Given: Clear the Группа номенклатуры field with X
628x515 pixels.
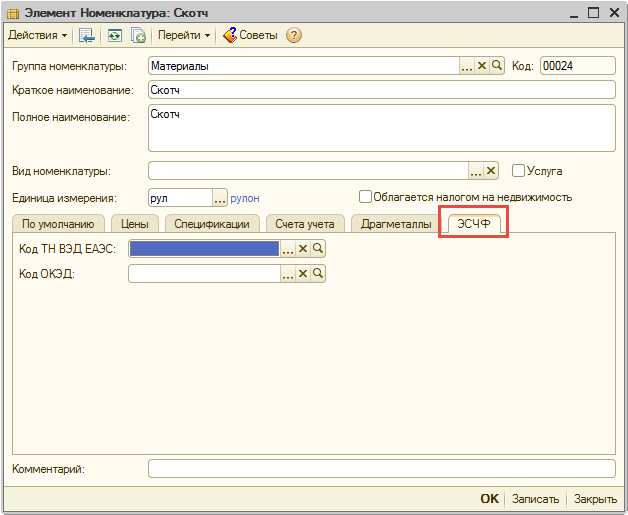Looking at the screenshot, I should 481,66.
